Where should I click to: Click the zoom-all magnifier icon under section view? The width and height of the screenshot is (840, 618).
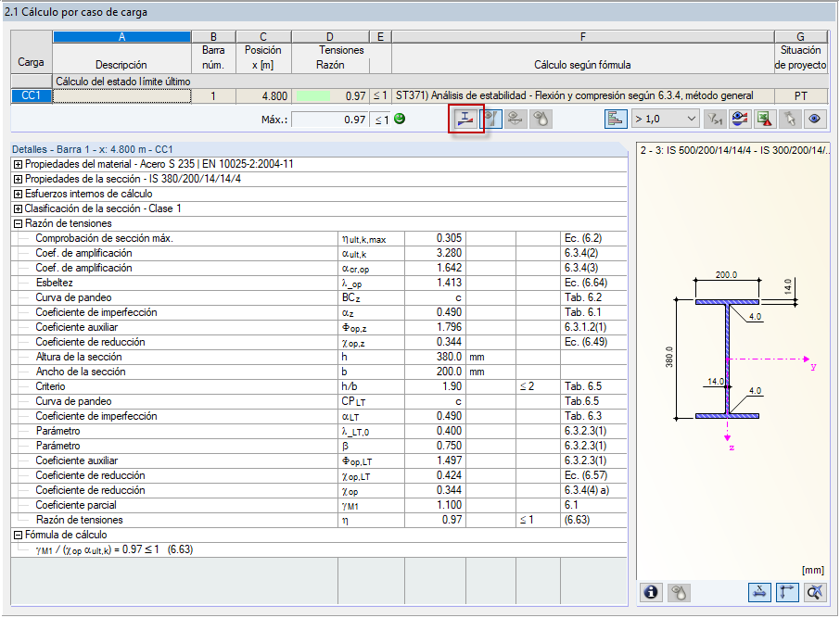[x=814, y=593]
